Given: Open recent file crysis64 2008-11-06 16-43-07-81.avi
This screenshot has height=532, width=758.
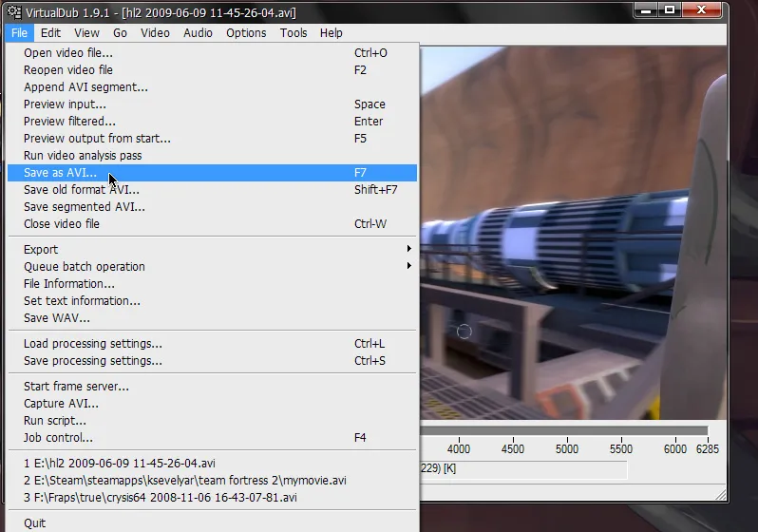Looking at the screenshot, I should point(212,498).
